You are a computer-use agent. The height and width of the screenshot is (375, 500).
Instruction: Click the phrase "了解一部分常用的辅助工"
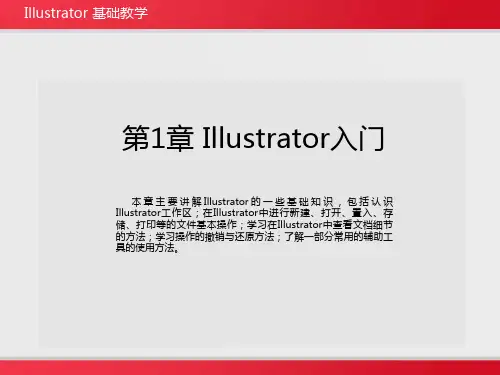pos(339,236)
